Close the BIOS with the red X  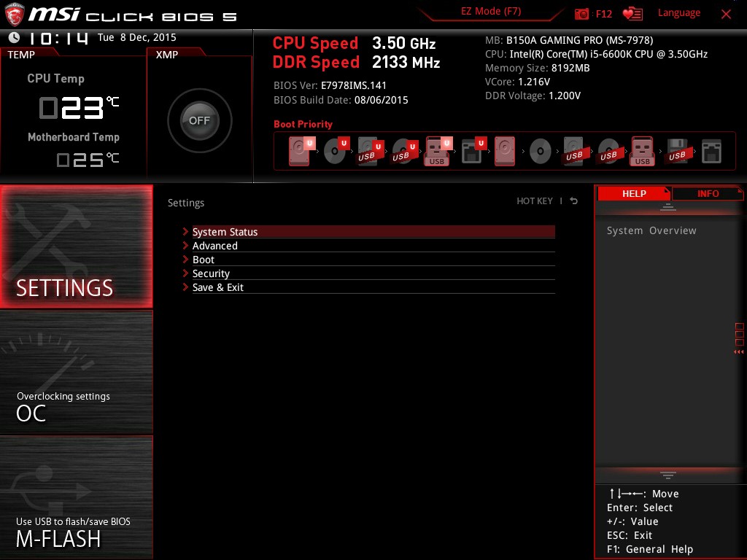[726, 15]
